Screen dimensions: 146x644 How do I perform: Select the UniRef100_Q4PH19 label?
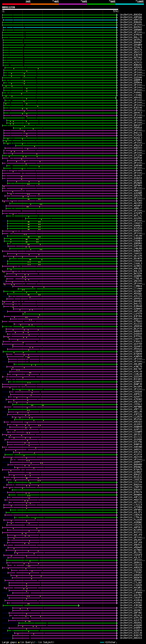click(x=131, y=161)
